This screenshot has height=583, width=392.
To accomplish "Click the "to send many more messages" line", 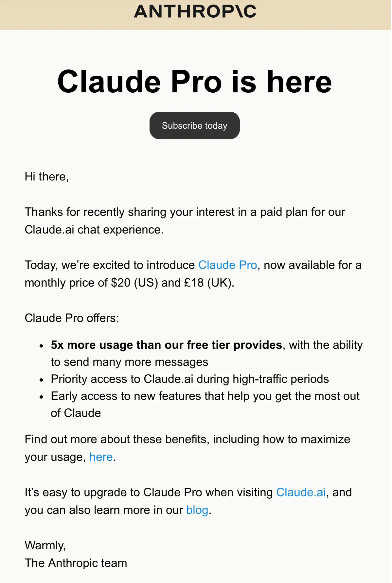I will tap(129, 362).
